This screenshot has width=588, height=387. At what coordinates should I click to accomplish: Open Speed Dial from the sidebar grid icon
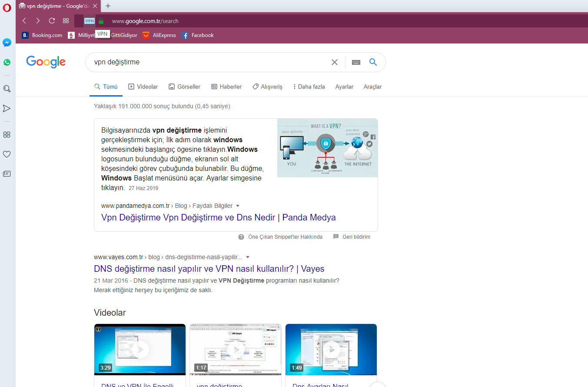pos(7,134)
